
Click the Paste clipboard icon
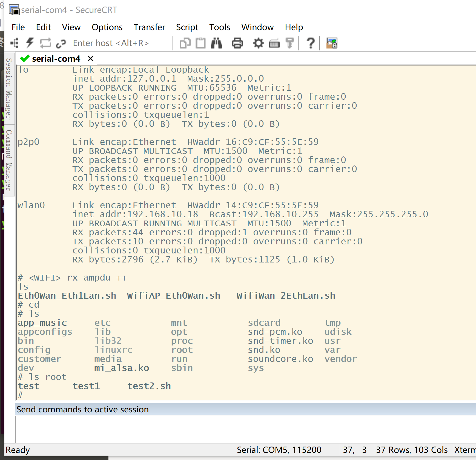(201, 43)
